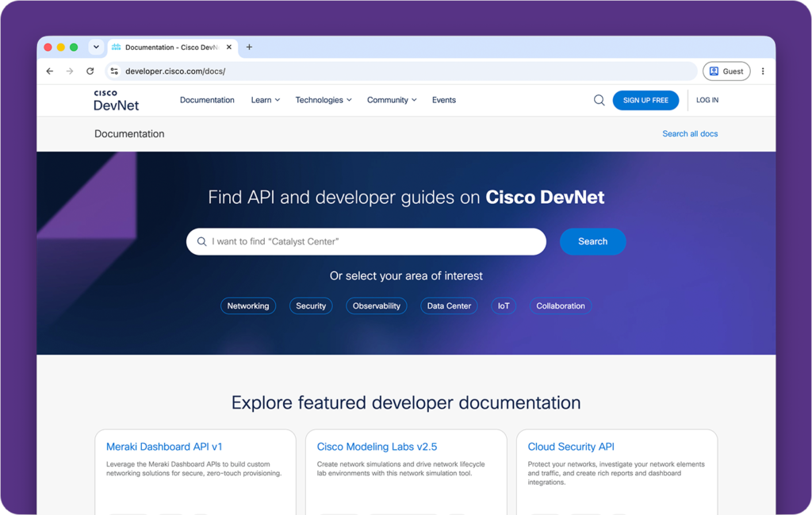Open the Guest profile button
Screen dimensions: 812x515
click(726, 71)
